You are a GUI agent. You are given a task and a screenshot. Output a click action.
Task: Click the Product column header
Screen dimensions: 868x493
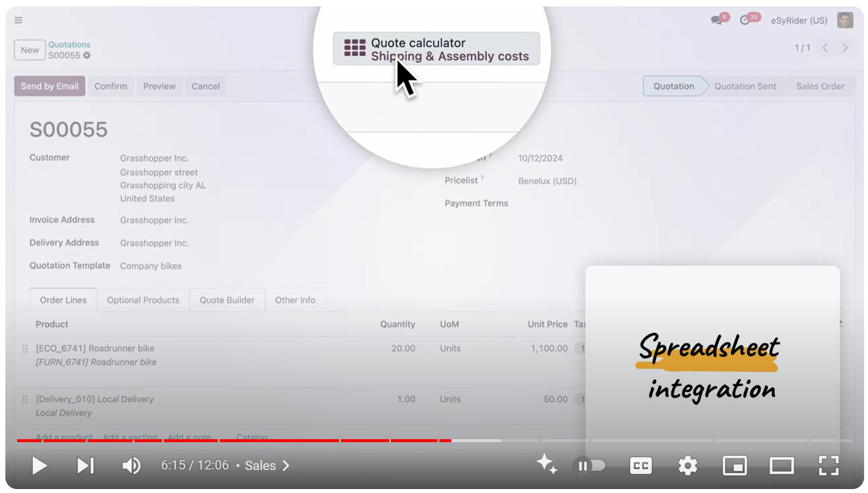tap(52, 324)
